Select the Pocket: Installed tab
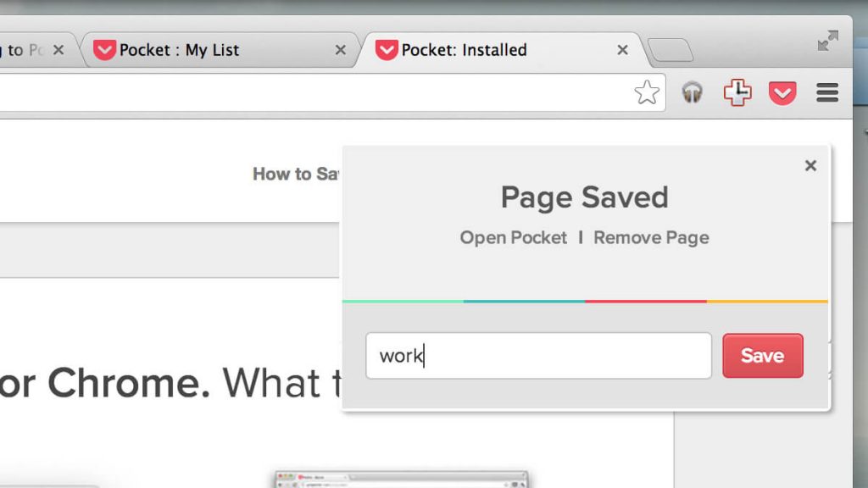Image resolution: width=868 pixels, height=488 pixels. pos(501,50)
